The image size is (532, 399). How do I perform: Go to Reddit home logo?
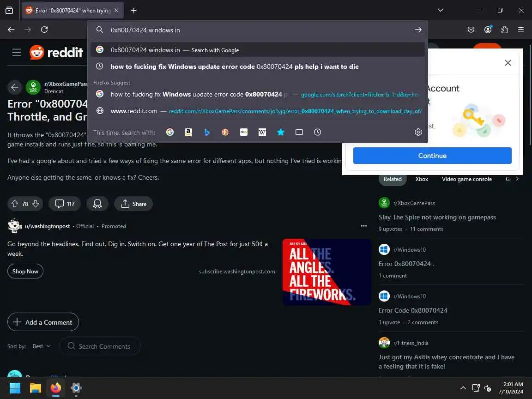(56, 52)
